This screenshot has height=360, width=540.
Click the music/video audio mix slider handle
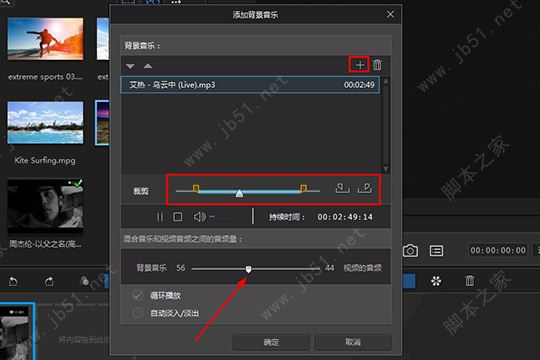[248, 269]
